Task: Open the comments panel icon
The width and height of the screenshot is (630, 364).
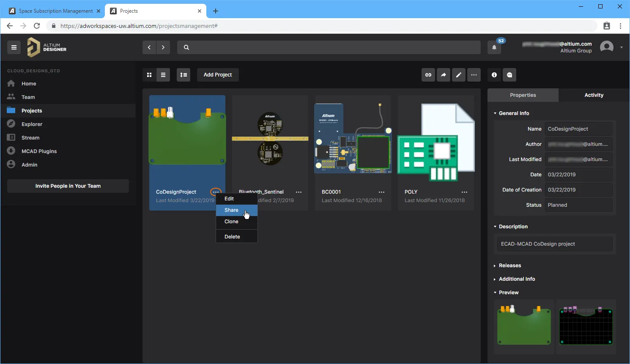Action: (509, 75)
